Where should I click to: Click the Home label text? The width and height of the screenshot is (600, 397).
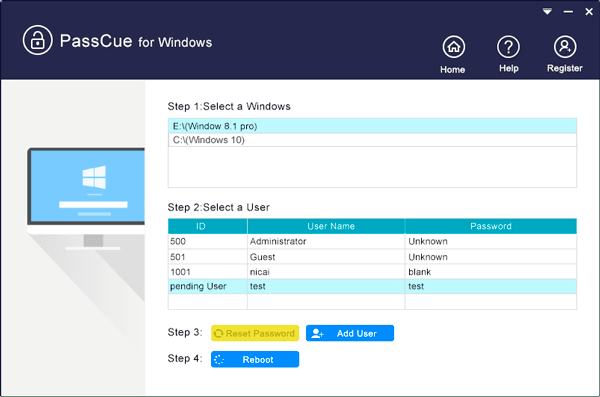(453, 70)
